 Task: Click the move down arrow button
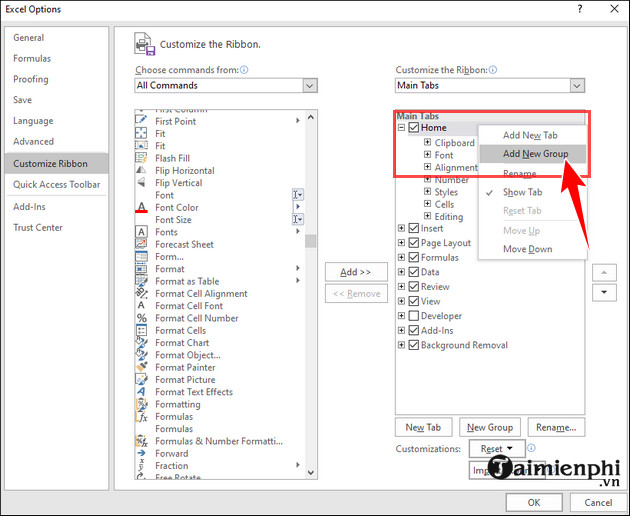tap(604, 292)
